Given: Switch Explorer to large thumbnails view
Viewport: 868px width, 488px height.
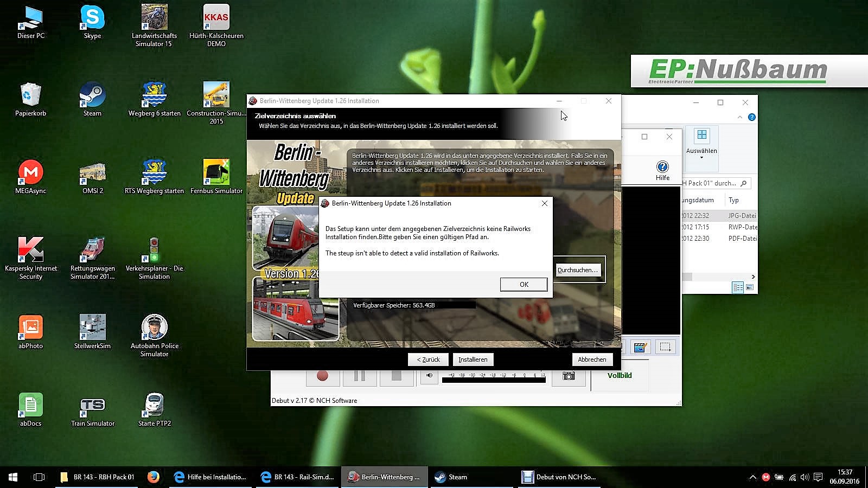Looking at the screenshot, I should pos(750,287).
